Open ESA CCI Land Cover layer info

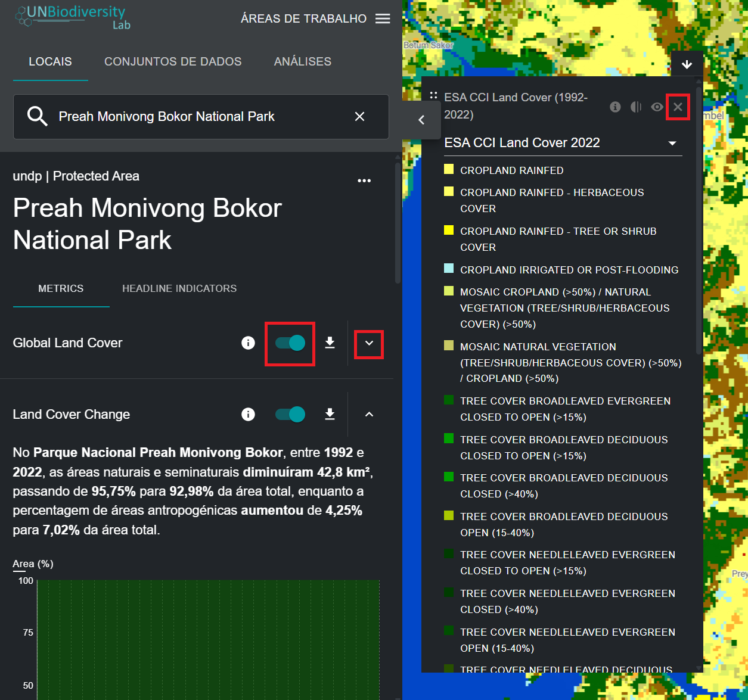coord(615,107)
